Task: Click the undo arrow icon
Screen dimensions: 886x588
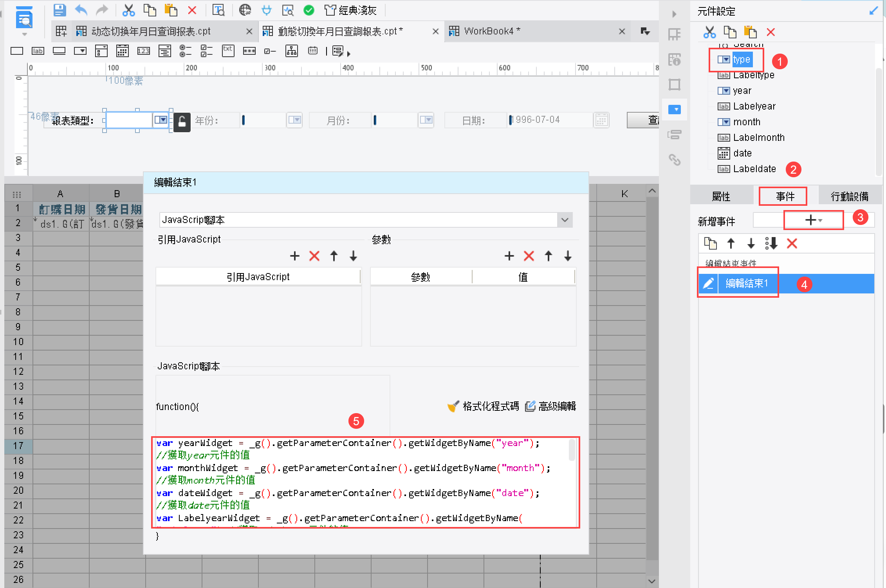Action: pos(81,10)
